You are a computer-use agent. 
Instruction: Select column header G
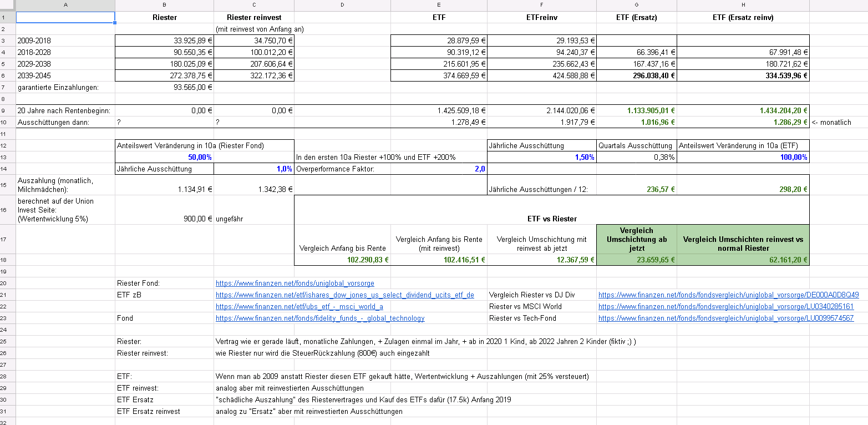pyautogui.click(x=636, y=5)
